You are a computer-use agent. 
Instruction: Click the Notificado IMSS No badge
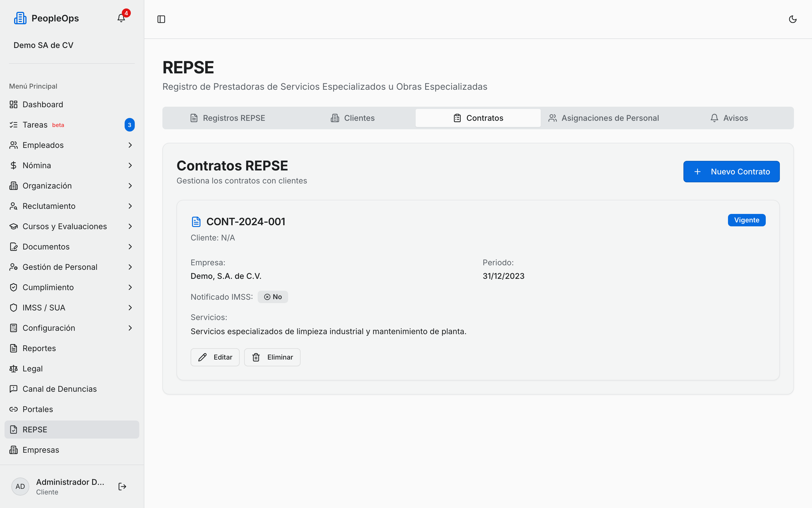273,297
